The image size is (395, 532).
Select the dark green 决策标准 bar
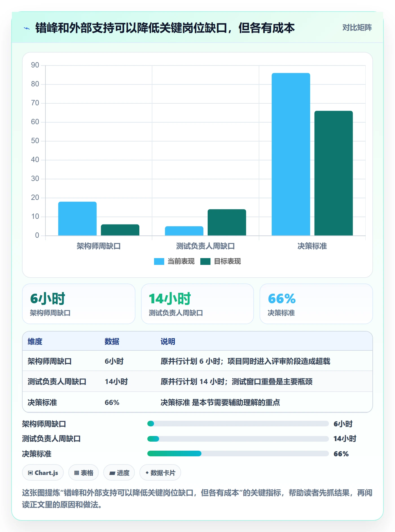(333, 173)
